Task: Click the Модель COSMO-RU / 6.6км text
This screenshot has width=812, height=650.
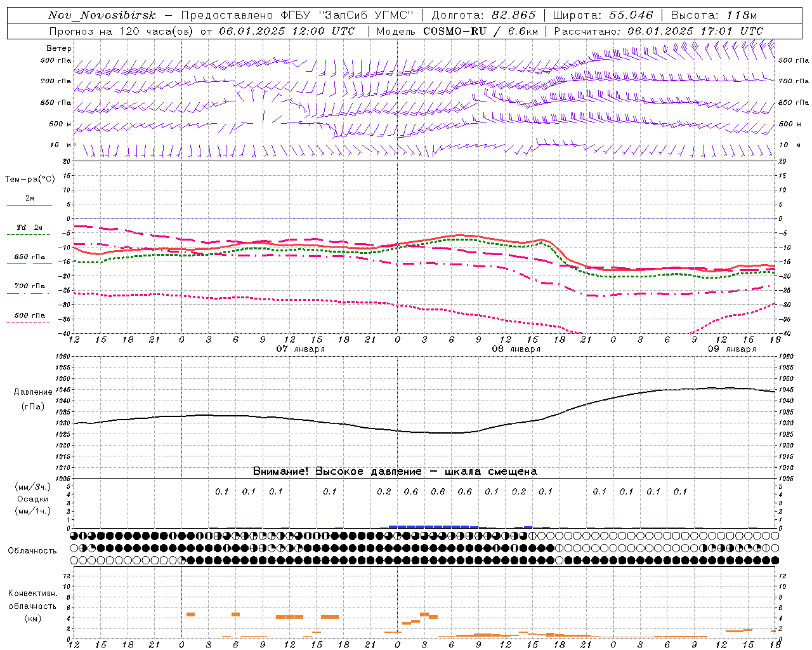Action: coord(457,31)
